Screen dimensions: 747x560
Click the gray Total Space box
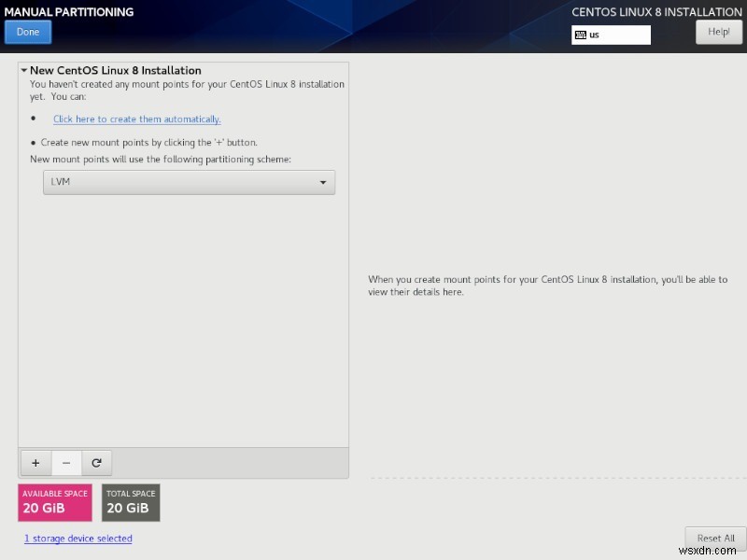(x=131, y=502)
